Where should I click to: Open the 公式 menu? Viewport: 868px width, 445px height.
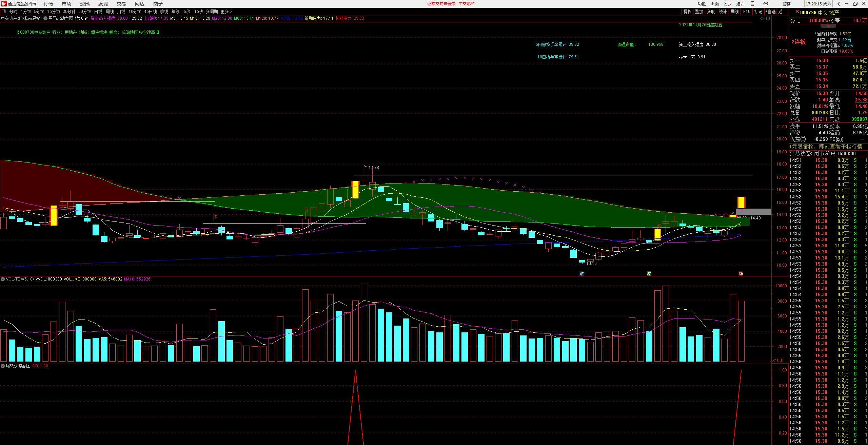(x=728, y=4)
